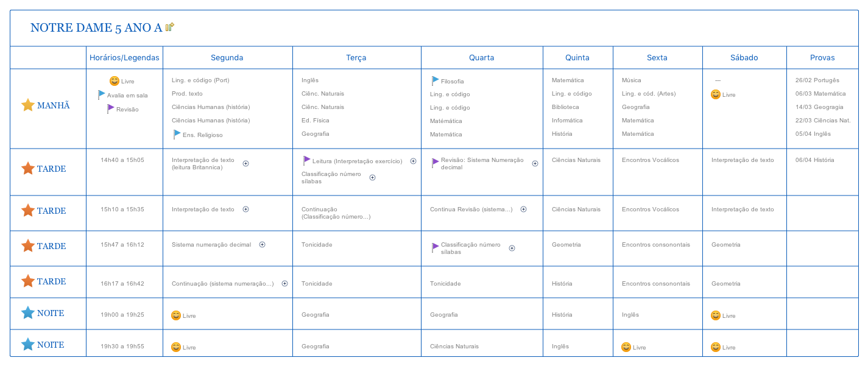Expand the Interpretação de texto (leitura Britannica) note

246,163
